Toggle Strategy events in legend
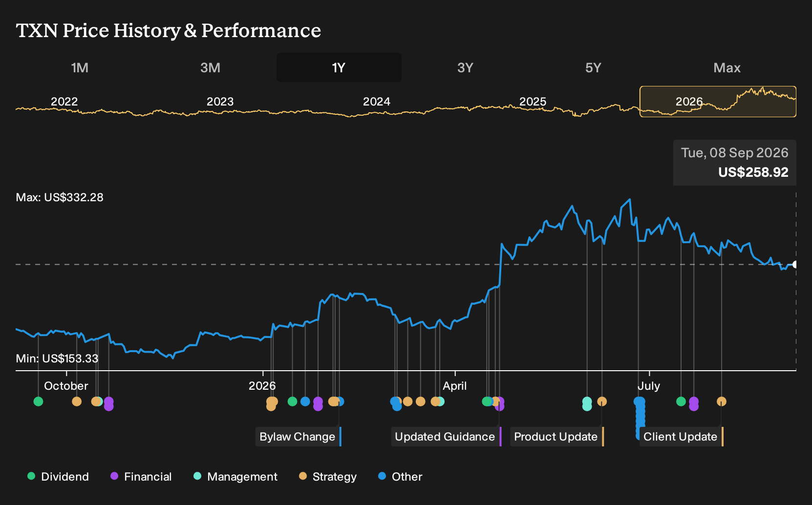Viewport: 812px width, 505px height. [x=328, y=477]
